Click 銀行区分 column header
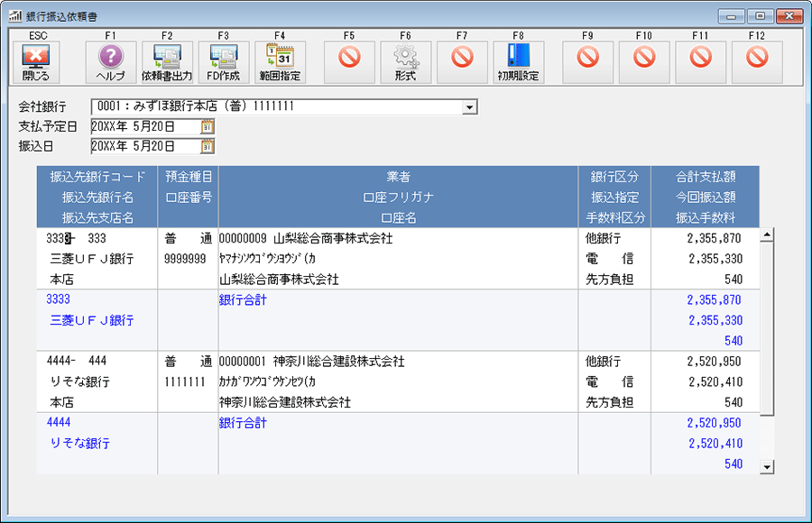 pos(614,177)
